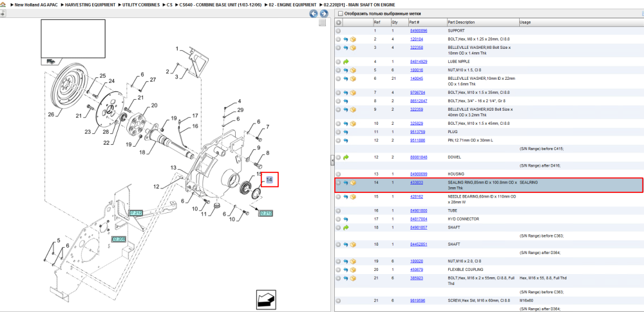Click the blue arrow icon for part 120184
Viewport: 644px width, 312px height.
tap(345, 39)
